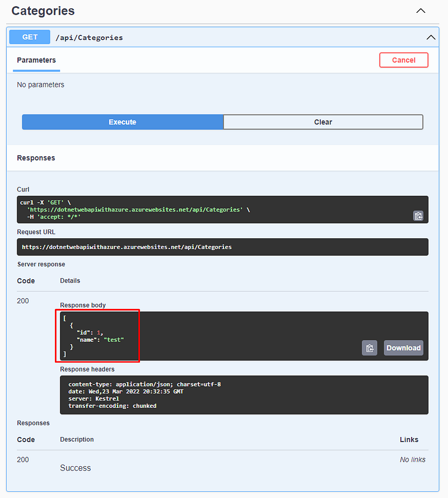This screenshot has height=498, width=448.
Task: Click the curl command URL line
Action: (139, 210)
